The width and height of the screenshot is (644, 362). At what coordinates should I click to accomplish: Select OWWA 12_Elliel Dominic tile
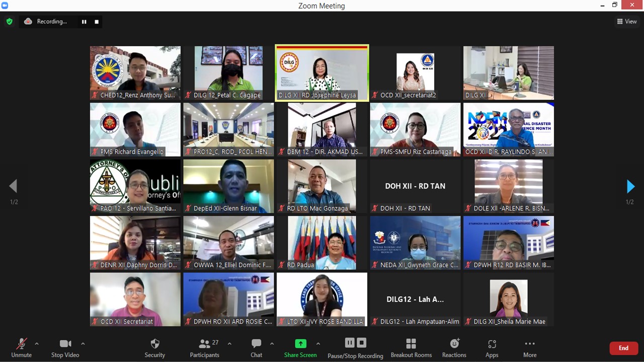click(x=228, y=243)
